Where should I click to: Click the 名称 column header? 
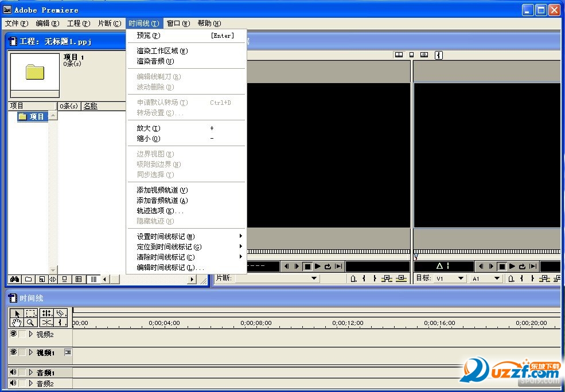point(91,106)
